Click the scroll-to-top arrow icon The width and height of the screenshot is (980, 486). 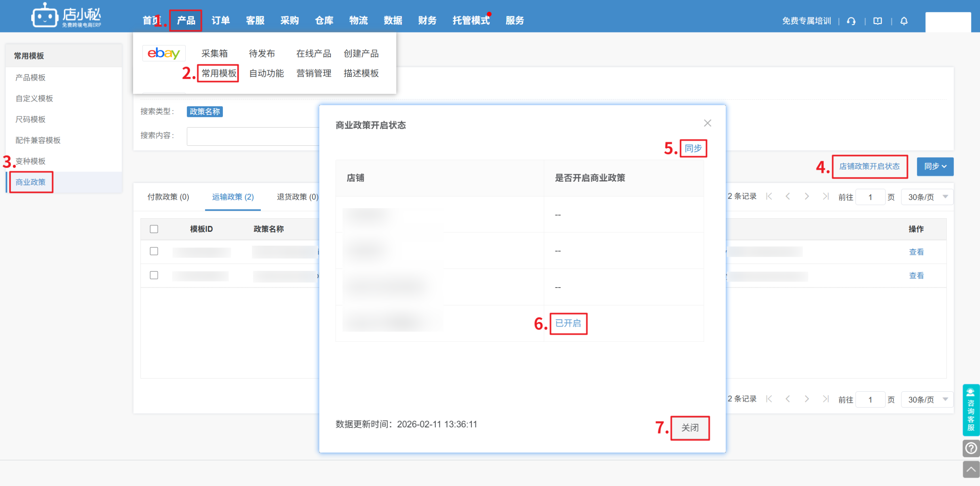click(971, 469)
